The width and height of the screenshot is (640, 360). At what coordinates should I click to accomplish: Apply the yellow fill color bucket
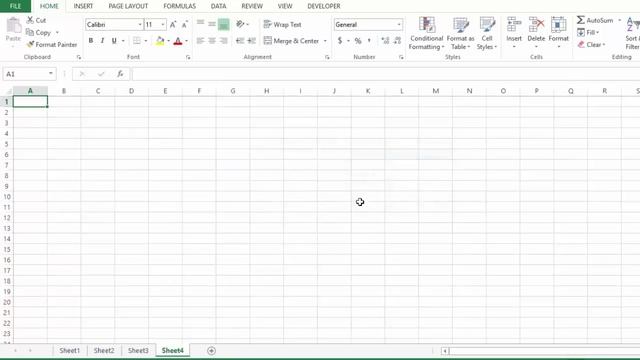160,40
